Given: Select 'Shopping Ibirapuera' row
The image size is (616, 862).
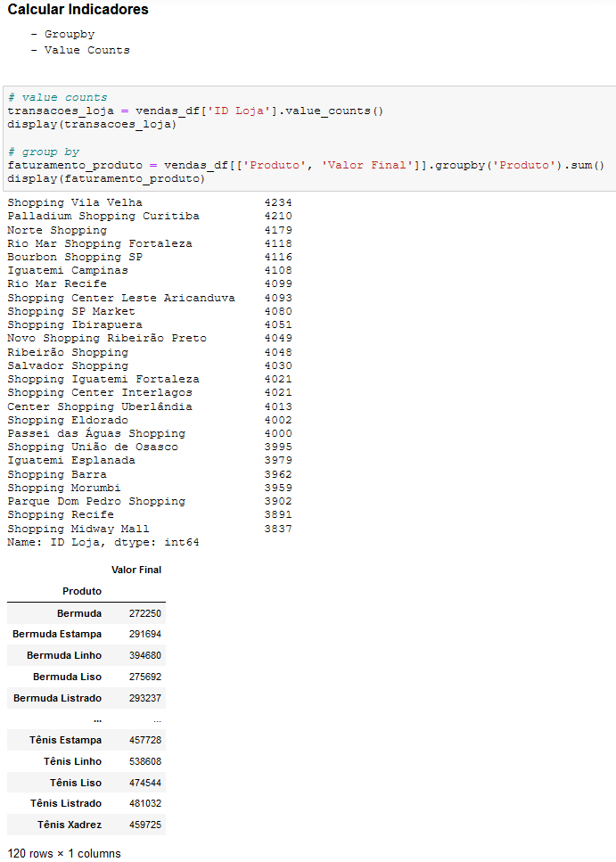Looking at the screenshot, I should 150,324.
